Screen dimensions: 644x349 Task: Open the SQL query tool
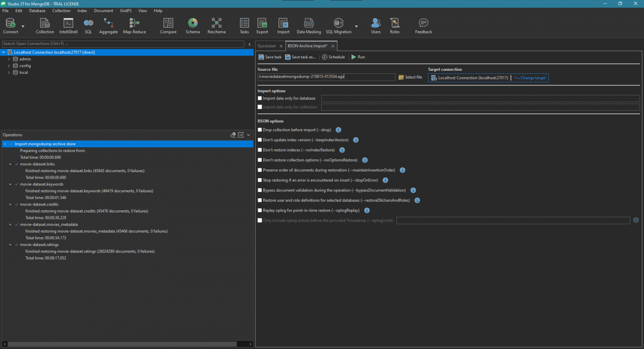pos(88,26)
